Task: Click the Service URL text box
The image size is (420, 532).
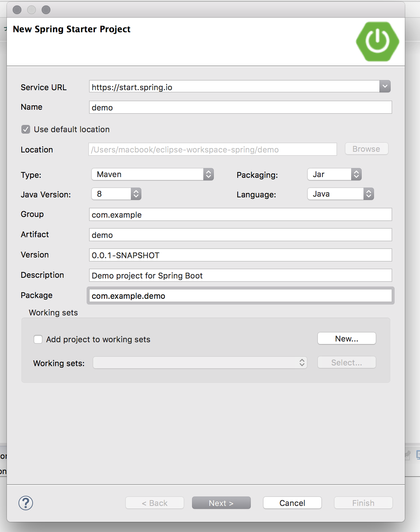Action: tap(234, 87)
